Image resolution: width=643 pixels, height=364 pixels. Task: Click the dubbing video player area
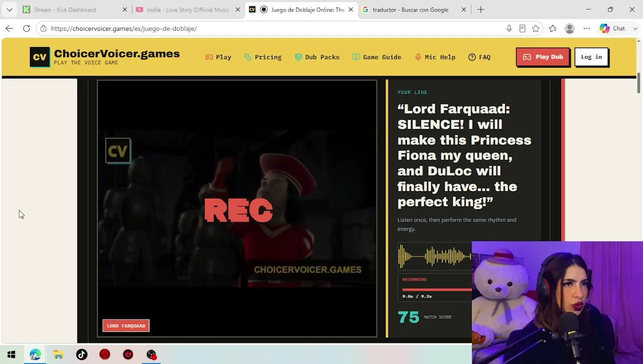tap(237, 208)
